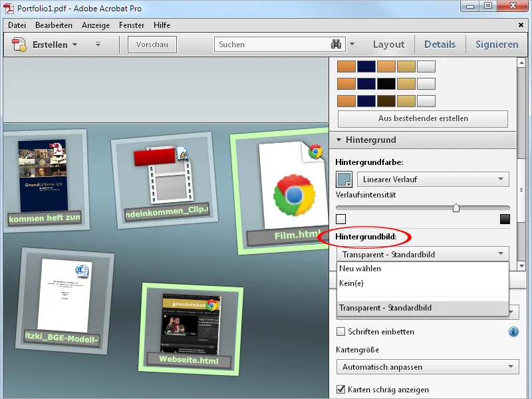Viewport: 532px width, 399px height.
Task: Uncheck Karten schräg anzeigen
Action: 340,389
